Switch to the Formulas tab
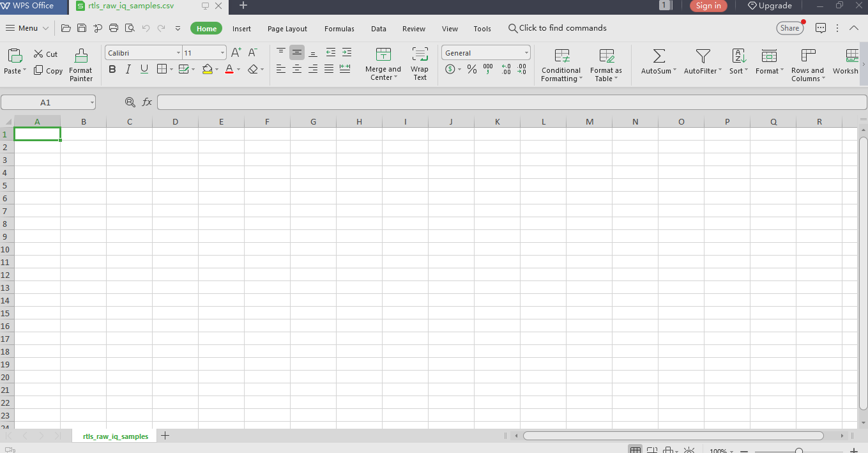Screen dimensions: 868x453 tap(339, 29)
